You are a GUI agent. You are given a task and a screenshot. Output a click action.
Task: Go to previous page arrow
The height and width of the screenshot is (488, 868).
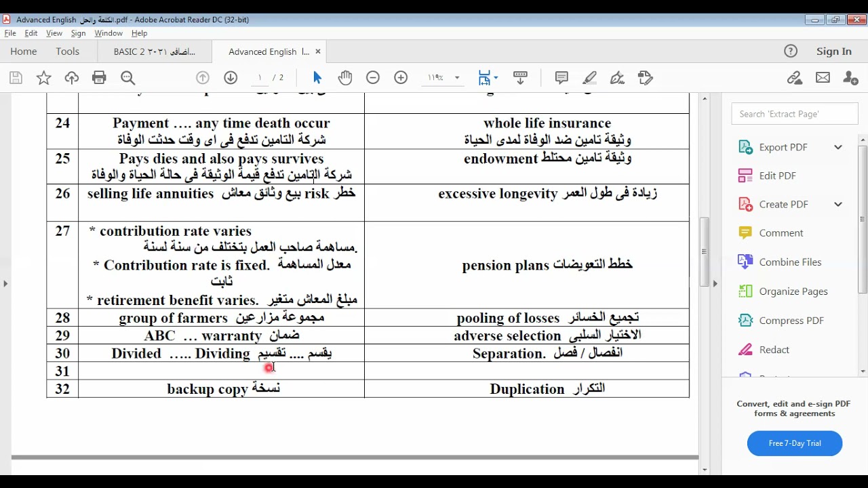(x=202, y=78)
